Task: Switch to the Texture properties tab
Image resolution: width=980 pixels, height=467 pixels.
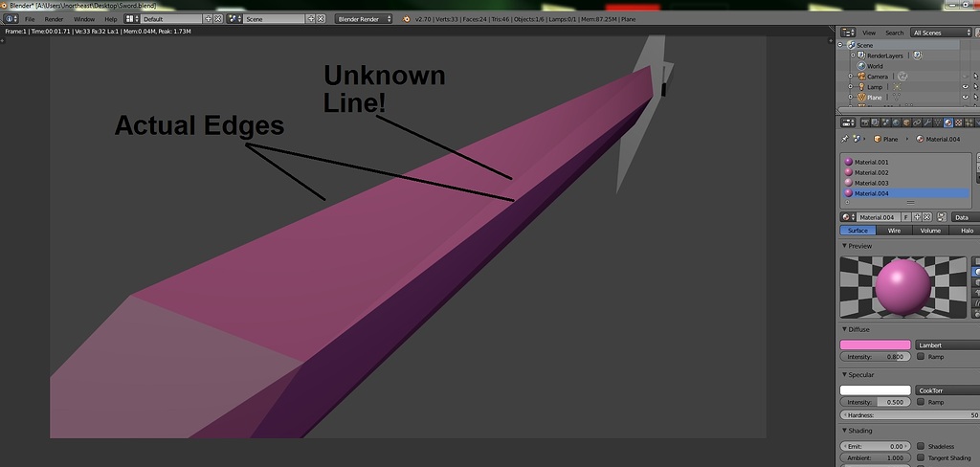Action: pos(959,122)
